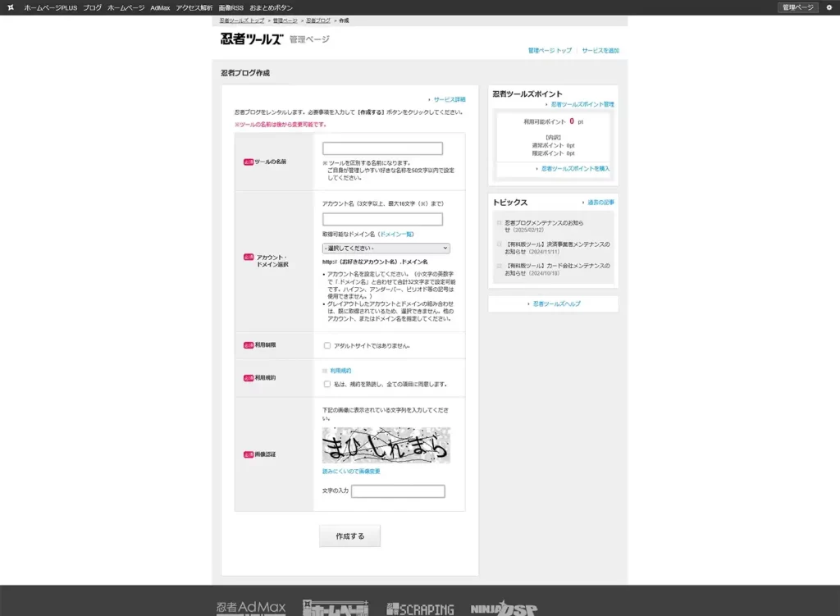Select アクセス解析 in top menu
Screen dimensions: 840x616
coord(194,7)
